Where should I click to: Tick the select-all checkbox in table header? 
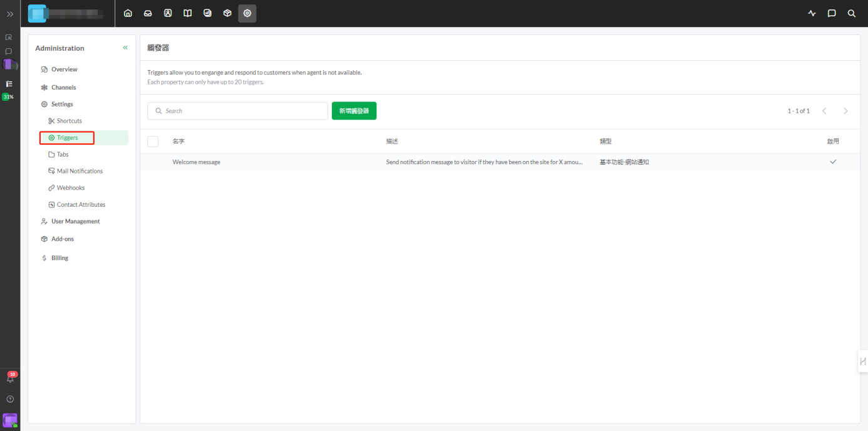(x=153, y=142)
